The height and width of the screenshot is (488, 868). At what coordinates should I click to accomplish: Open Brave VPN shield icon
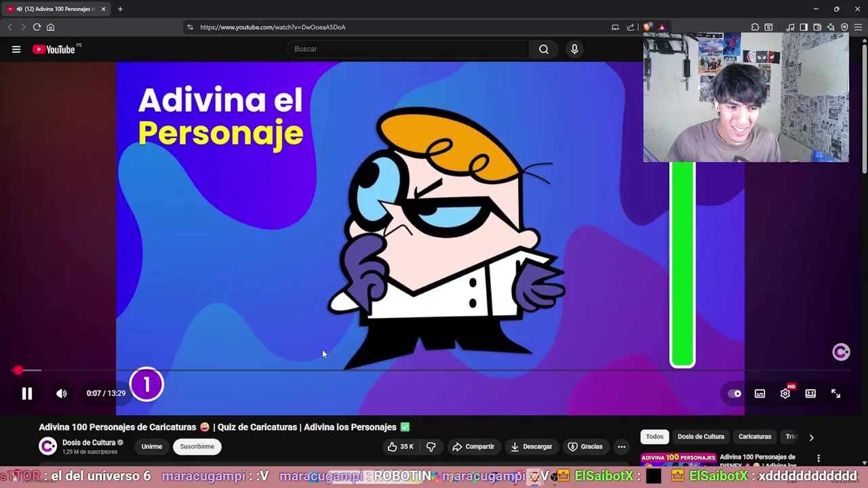pyautogui.click(x=844, y=27)
